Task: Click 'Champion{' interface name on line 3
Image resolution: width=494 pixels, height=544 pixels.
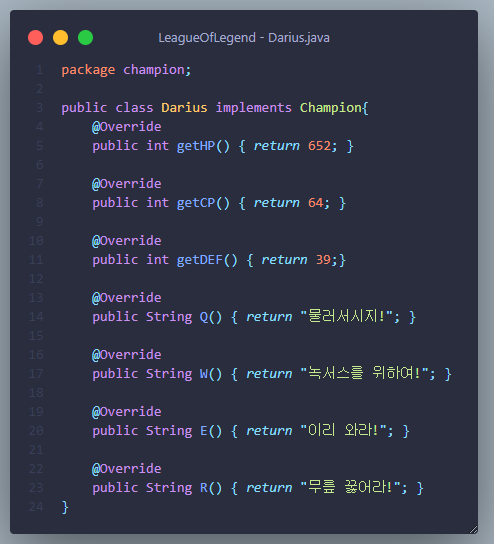Action: (x=334, y=108)
